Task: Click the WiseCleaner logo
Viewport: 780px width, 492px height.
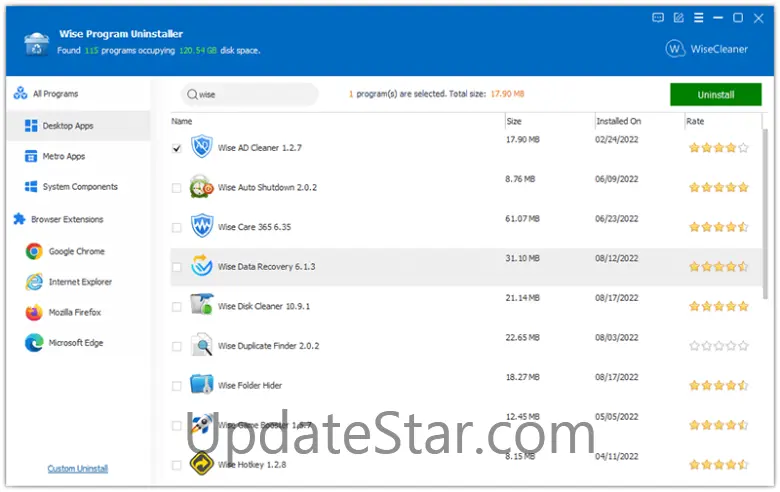Action: (x=706, y=49)
